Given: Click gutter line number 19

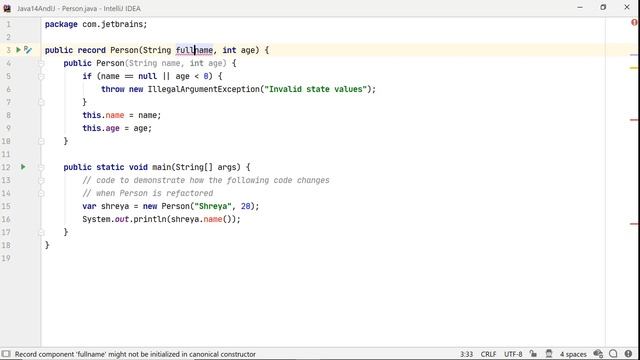Looking at the screenshot, I should (x=6, y=258).
